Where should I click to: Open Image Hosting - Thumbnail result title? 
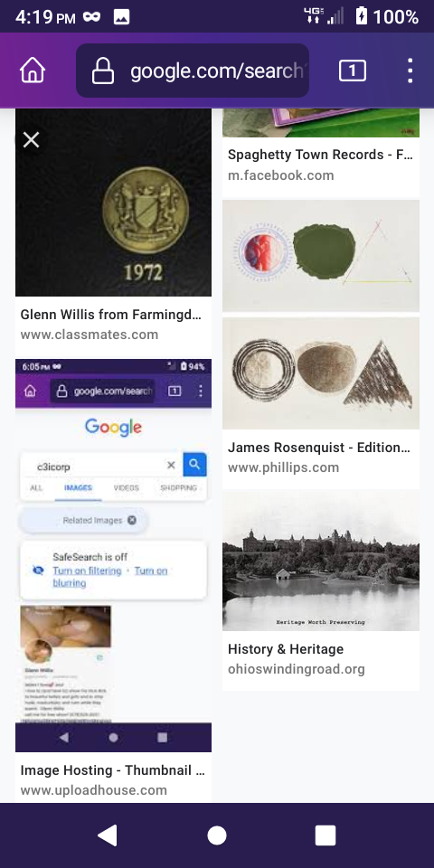114,770
